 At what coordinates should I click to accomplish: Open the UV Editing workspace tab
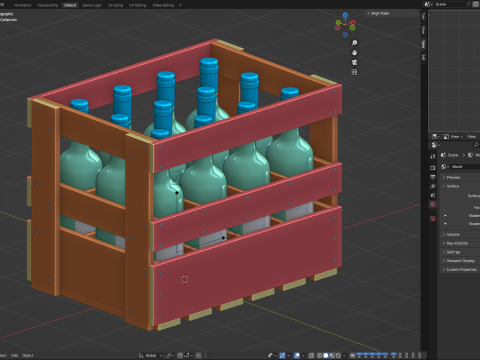(137, 5)
